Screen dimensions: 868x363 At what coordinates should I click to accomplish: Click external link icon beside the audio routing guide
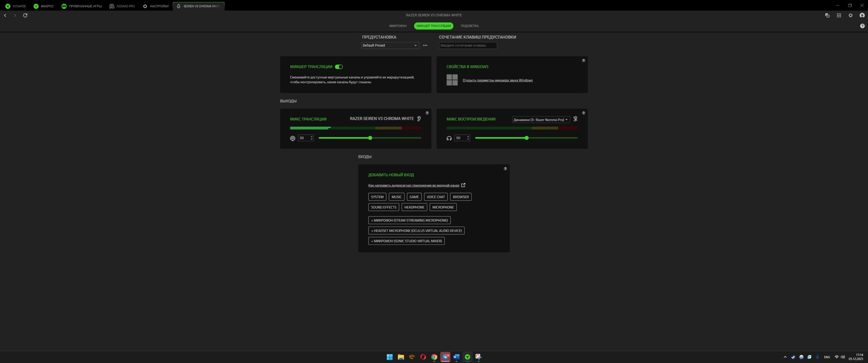[463, 185]
